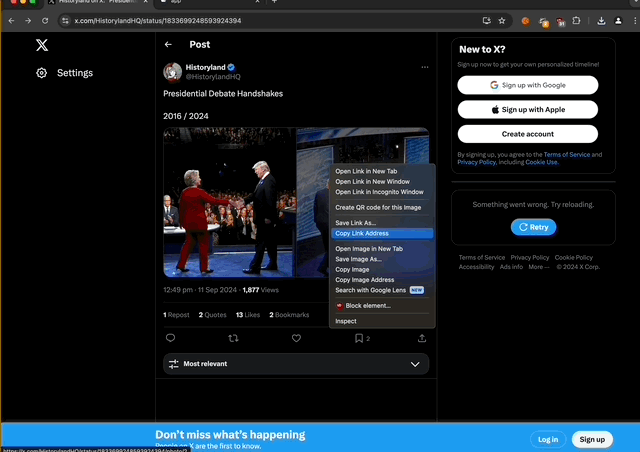Screen dimensions: 640x452
Task: Expand footer More link
Action: pos(539,267)
